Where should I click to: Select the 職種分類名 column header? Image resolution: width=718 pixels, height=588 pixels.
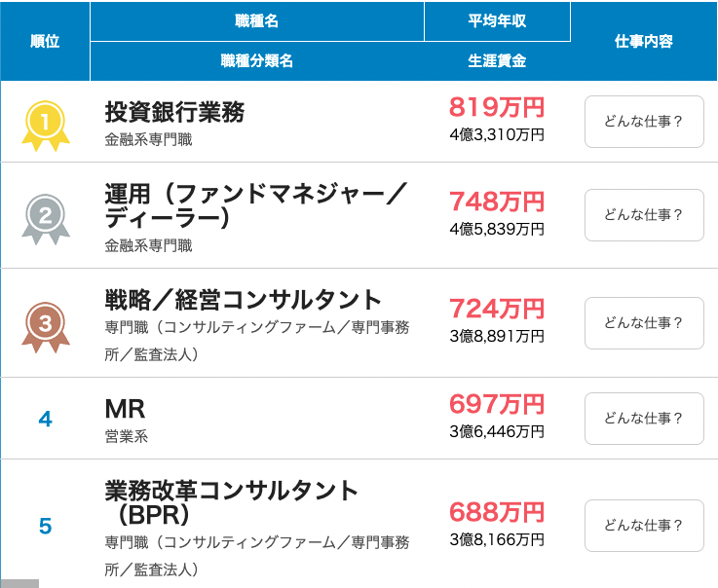coord(257,61)
